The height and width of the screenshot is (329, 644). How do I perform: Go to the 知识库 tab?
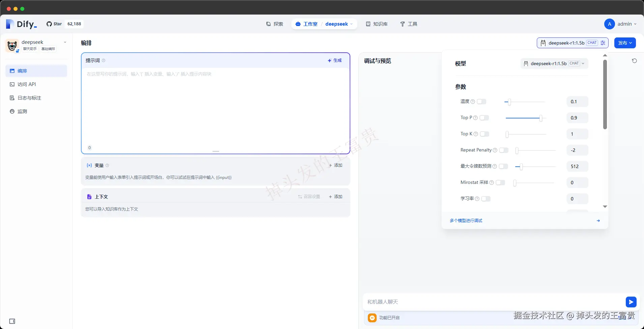(377, 24)
